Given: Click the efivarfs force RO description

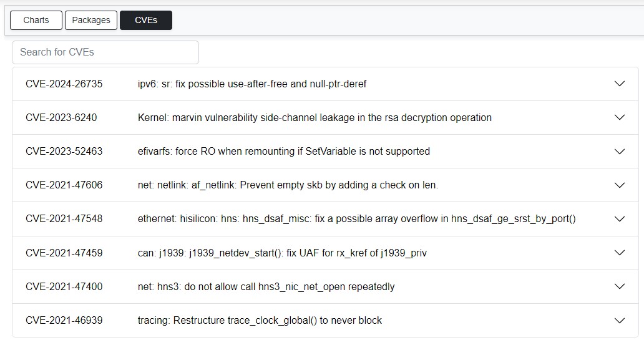Looking at the screenshot, I should pos(283,151).
